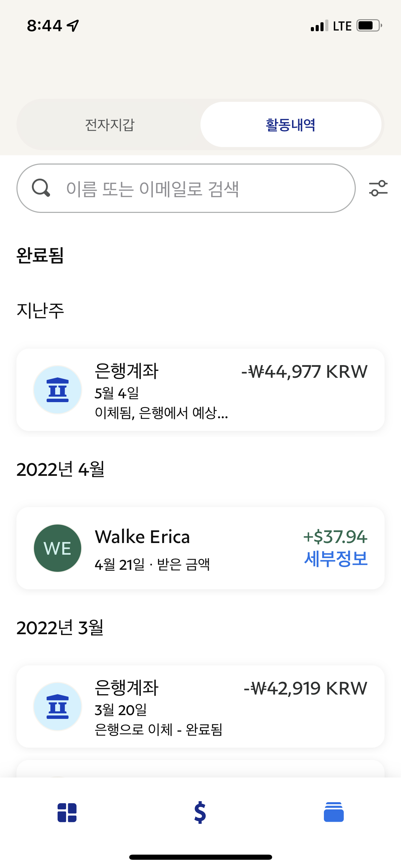Tap the search magnifier icon
Viewport: 401px width, 868px height.
click(41, 188)
